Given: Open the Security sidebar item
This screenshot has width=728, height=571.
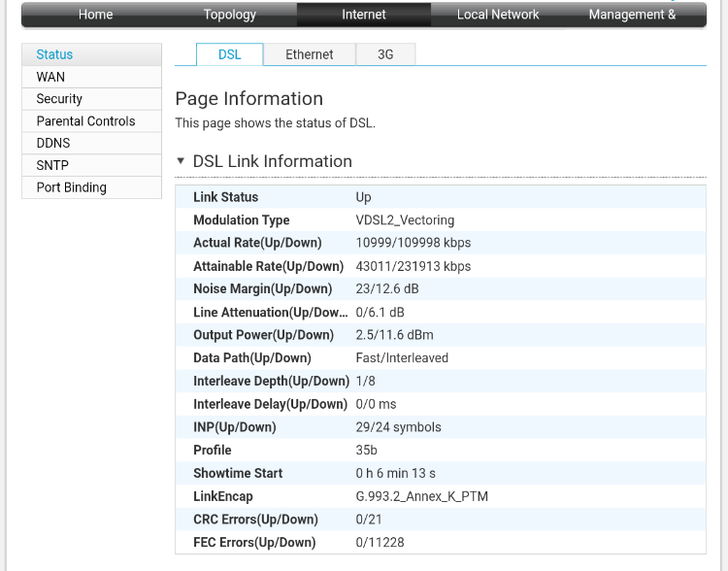Looking at the screenshot, I should tap(91, 98).
